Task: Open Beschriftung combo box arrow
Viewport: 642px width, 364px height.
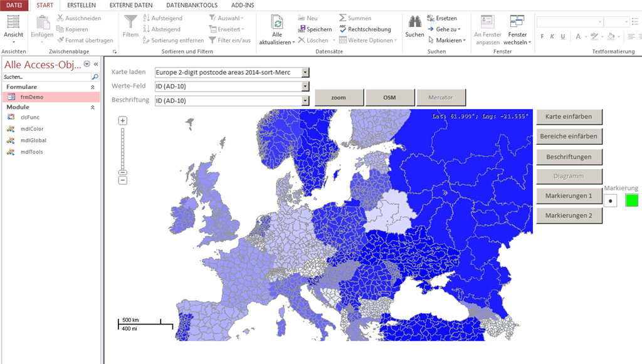Action: tap(305, 101)
